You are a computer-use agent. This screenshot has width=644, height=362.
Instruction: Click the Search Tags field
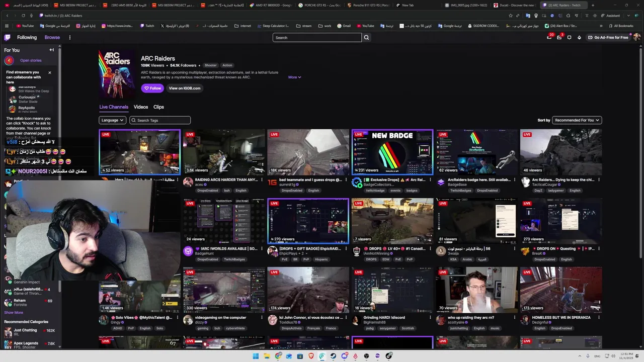point(160,120)
